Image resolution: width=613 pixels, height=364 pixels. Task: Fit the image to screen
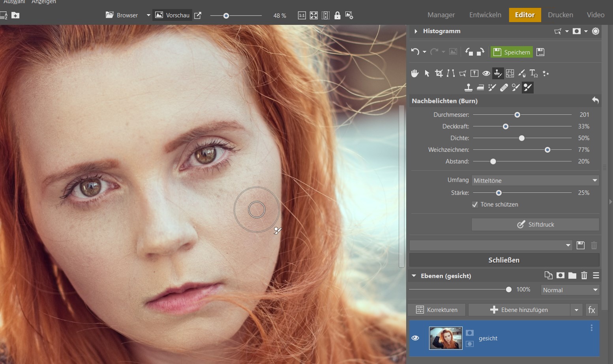point(314,15)
